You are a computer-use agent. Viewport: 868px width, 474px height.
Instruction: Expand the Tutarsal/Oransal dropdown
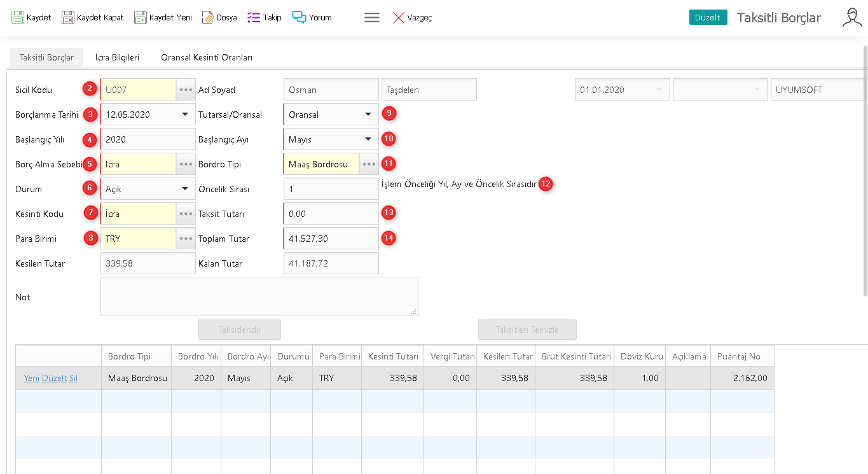tap(368, 115)
